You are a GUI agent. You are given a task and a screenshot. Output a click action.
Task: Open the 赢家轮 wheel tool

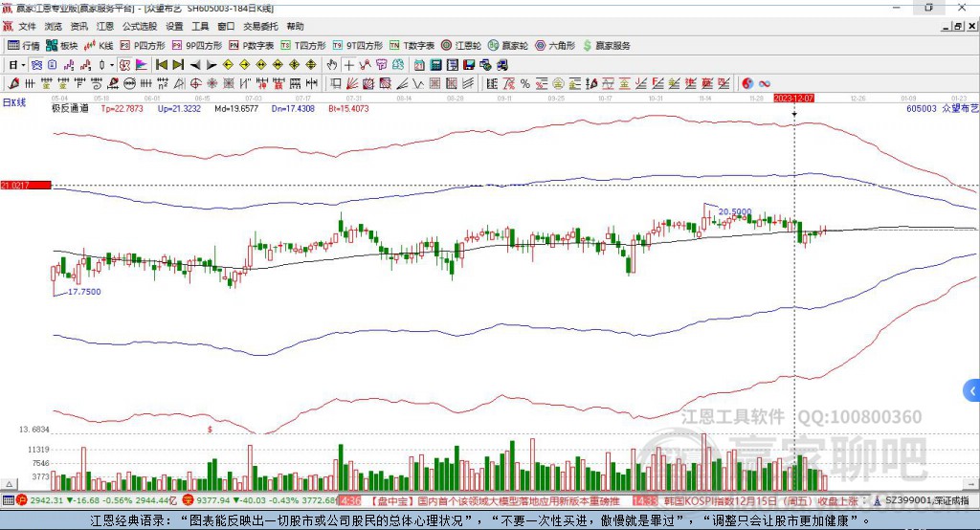coord(508,46)
